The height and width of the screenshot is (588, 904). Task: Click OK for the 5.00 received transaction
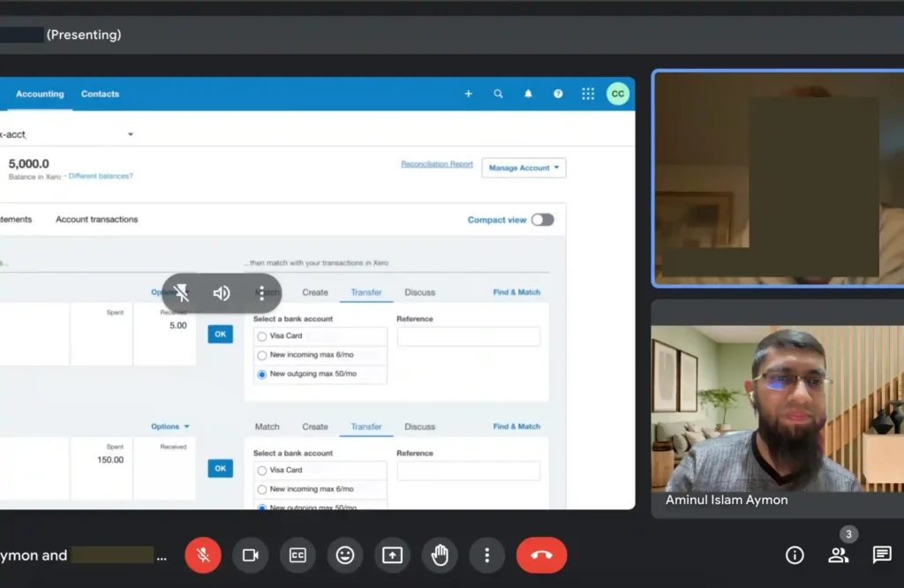(x=220, y=335)
